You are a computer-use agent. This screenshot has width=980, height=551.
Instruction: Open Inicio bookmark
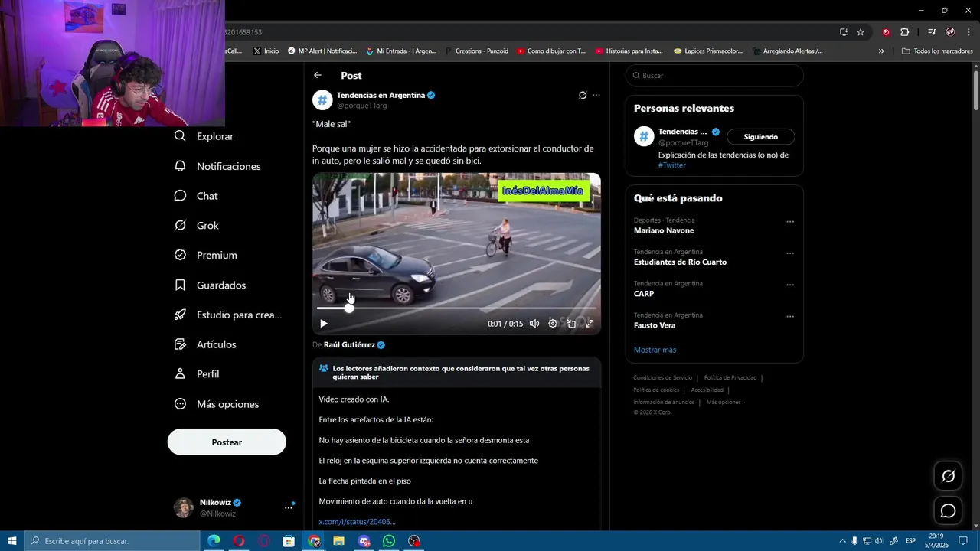266,51
